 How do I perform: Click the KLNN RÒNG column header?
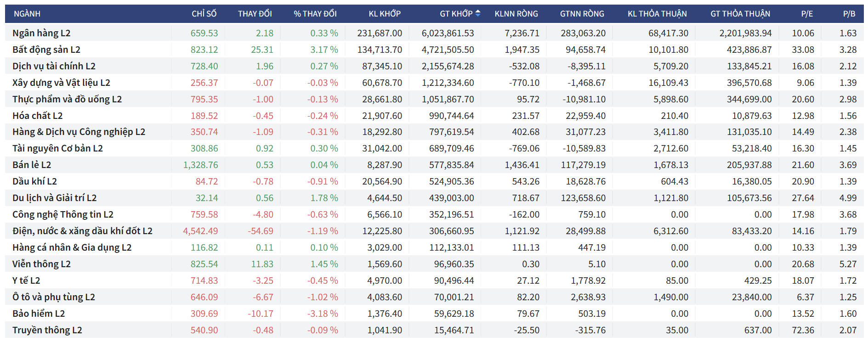[x=516, y=14]
